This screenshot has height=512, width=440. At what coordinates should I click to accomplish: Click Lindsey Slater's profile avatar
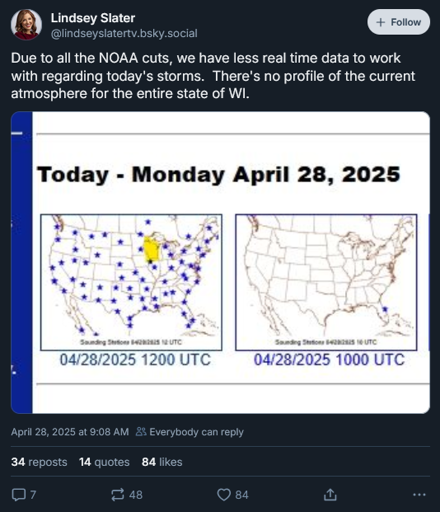coord(26,25)
